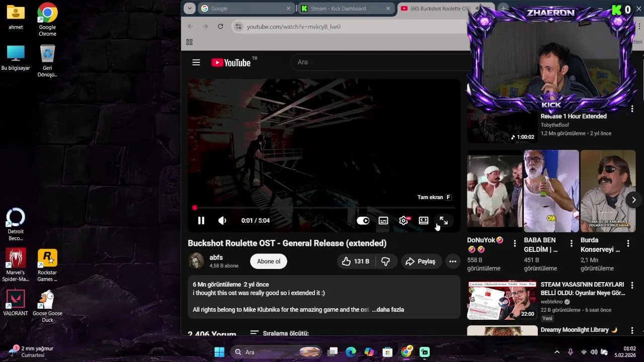The image size is (644, 362).
Task: Open the YouTube hamburger guide menu
Action: click(196, 62)
